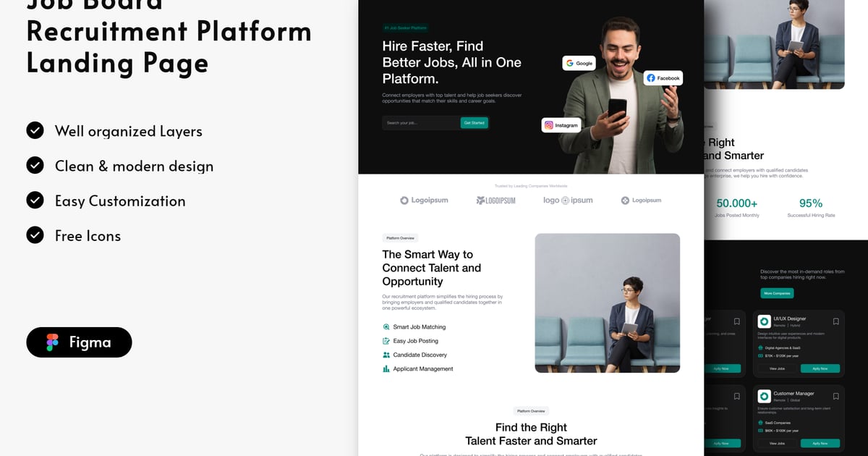The width and height of the screenshot is (868, 456).
Task: Click the Applicant Management text
Action: click(x=423, y=369)
